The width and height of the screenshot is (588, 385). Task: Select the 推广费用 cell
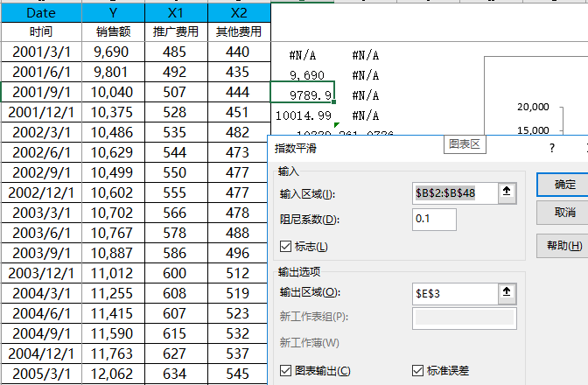click(176, 31)
